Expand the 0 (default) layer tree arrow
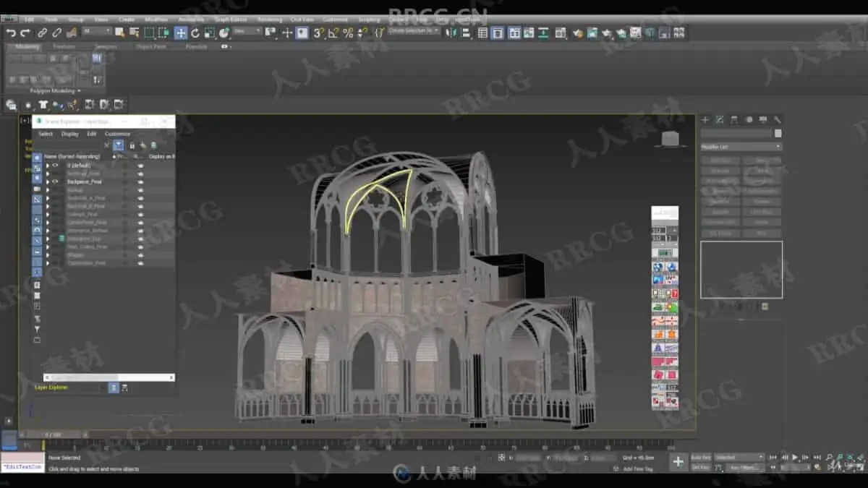The height and width of the screenshot is (488, 868). (x=48, y=166)
